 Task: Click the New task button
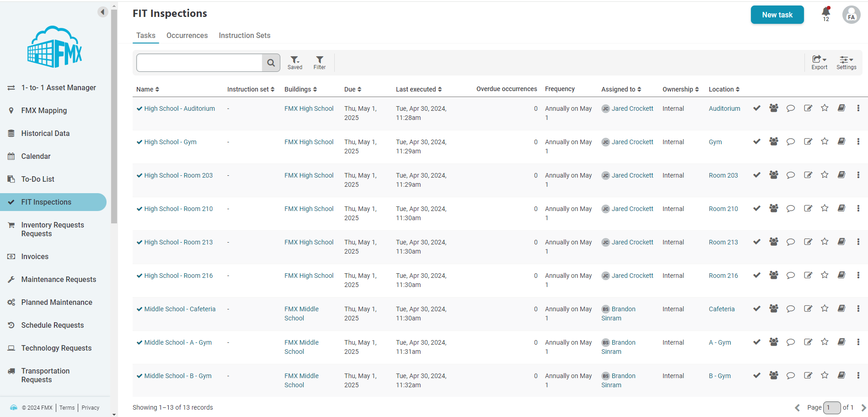pos(777,15)
